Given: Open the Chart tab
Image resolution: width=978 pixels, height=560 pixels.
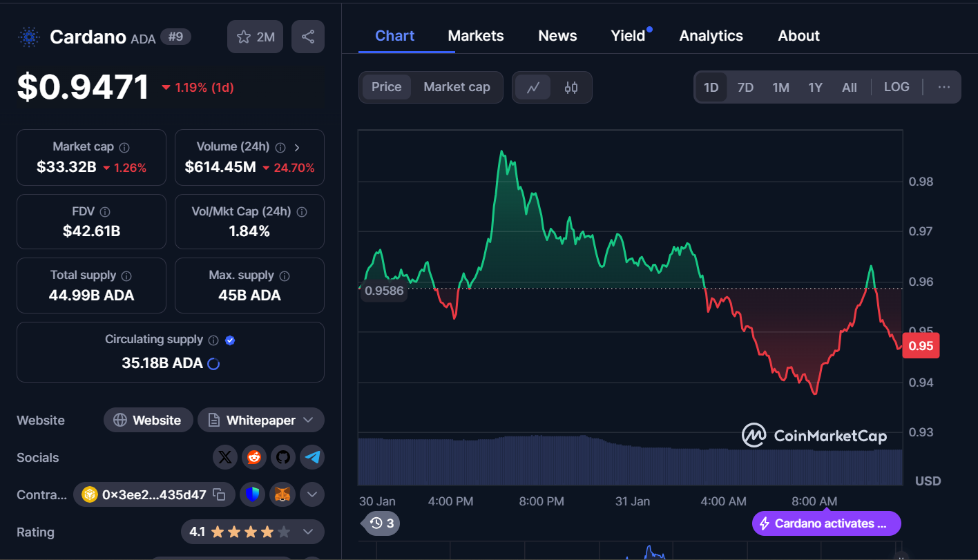Looking at the screenshot, I should (x=394, y=36).
